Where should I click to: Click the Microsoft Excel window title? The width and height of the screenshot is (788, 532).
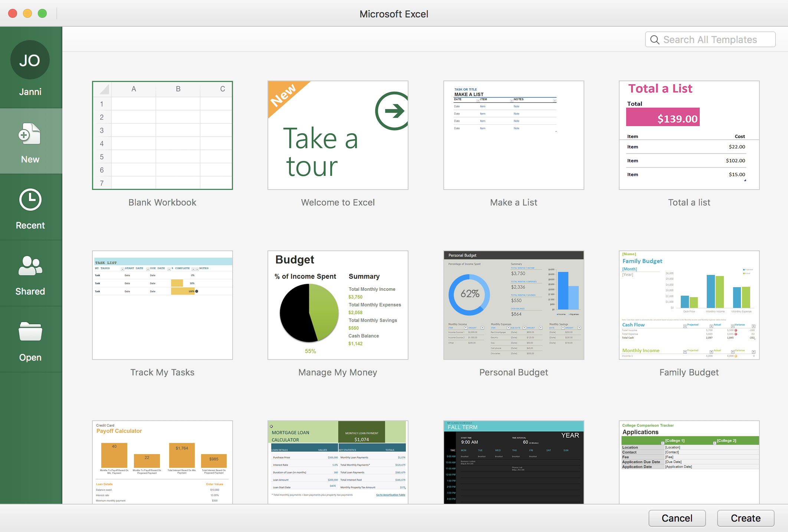coord(394,14)
